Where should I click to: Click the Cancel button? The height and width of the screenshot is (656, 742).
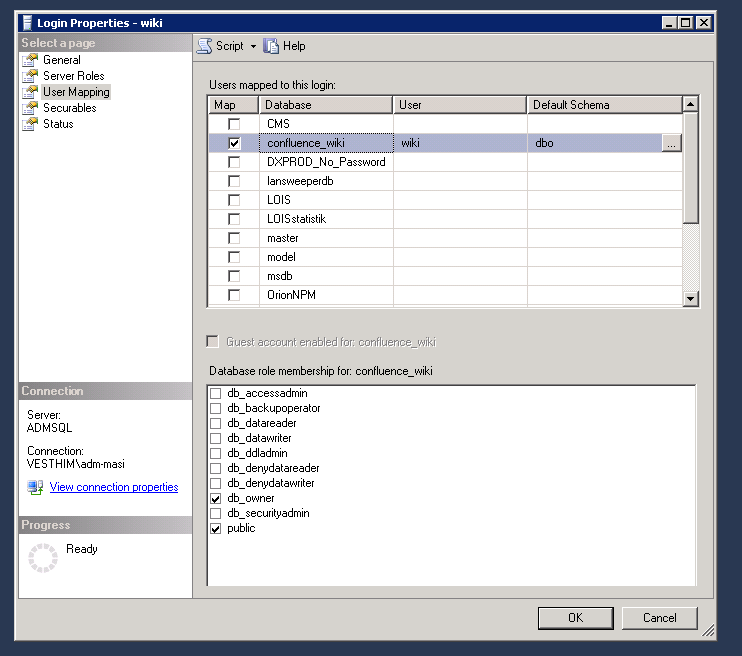[659, 618]
